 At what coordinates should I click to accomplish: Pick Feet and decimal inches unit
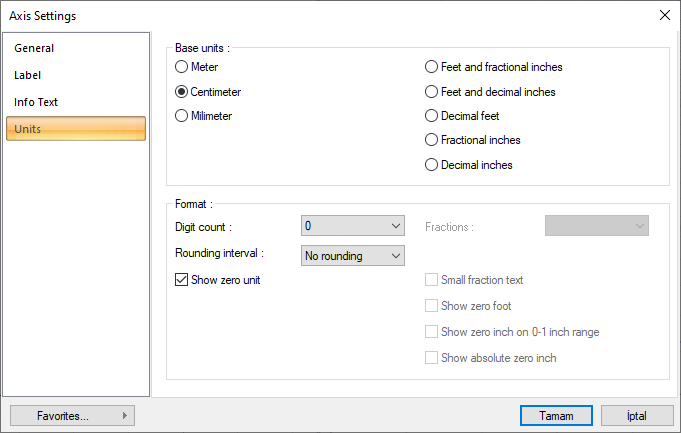coord(432,92)
